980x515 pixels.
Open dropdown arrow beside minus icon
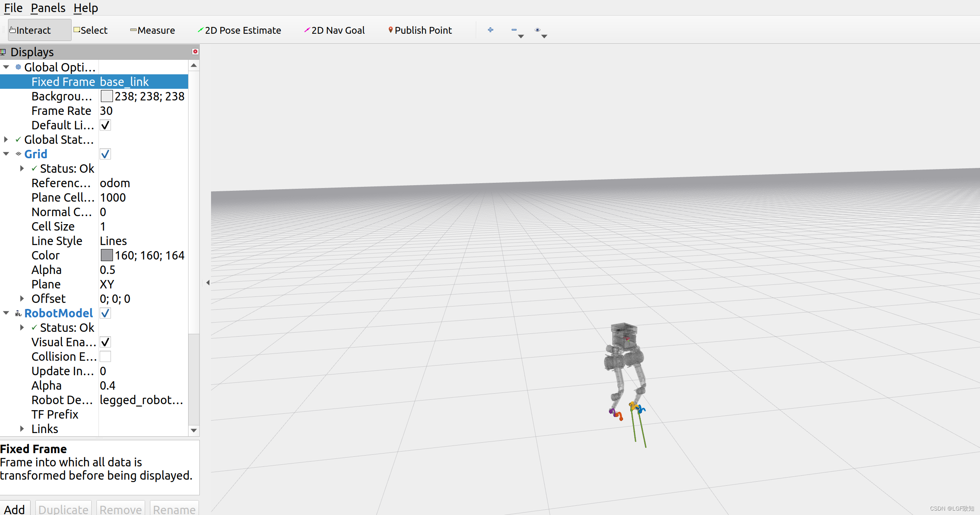click(521, 37)
